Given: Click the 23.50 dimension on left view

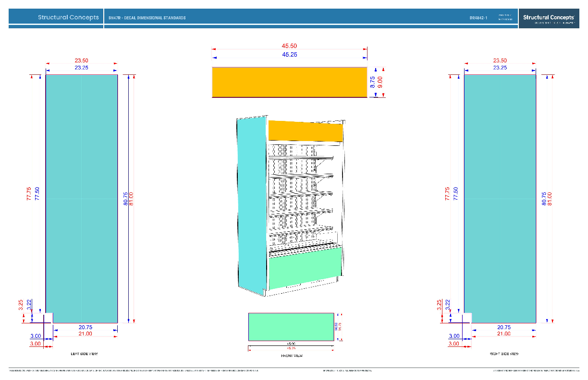Looking at the screenshot, I should 81,60.
